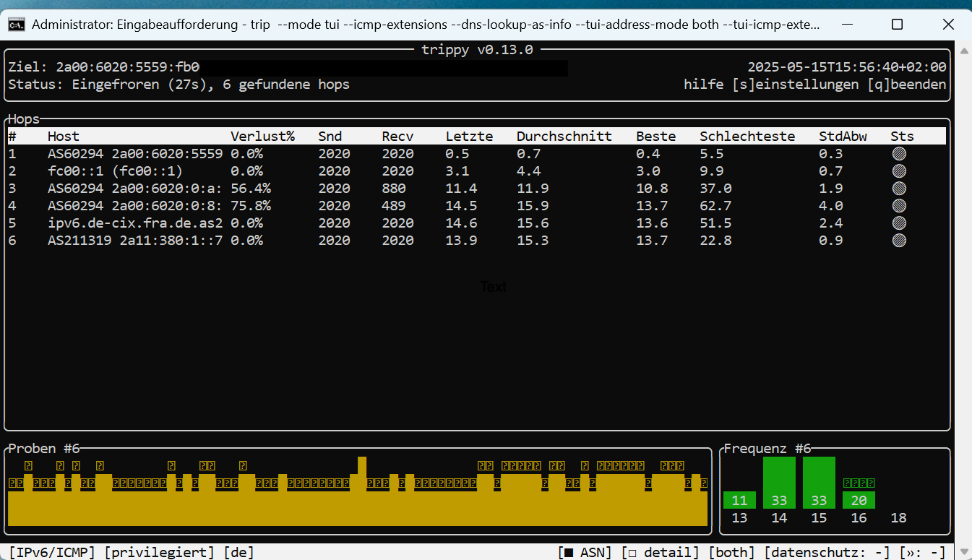The width and height of the screenshot is (972, 560).
Task: Click status indicator for hop 4
Action: 899,205
